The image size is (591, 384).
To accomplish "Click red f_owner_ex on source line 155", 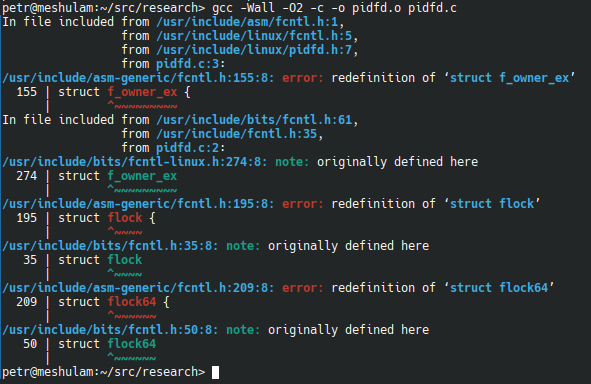I will (x=142, y=92).
